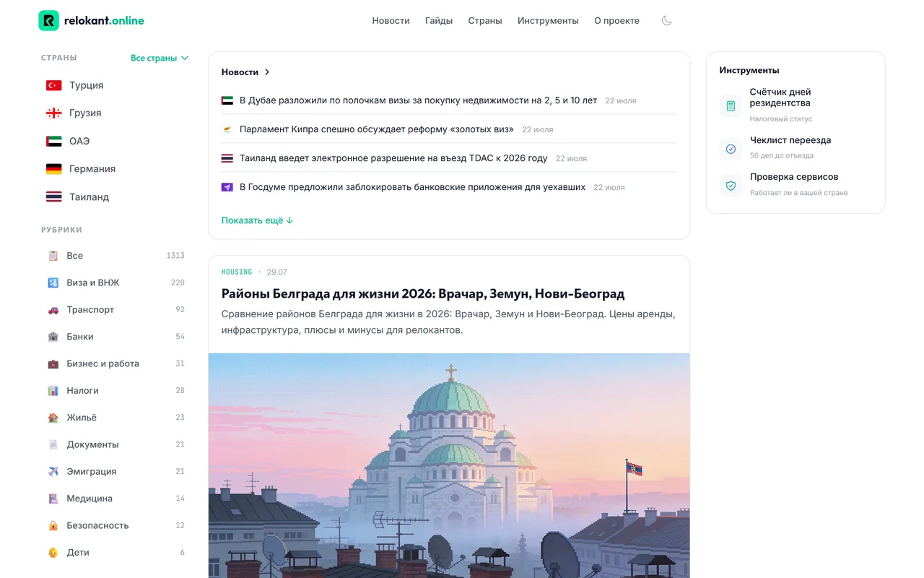The image size is (924, 578).
Task: Click the Germany flag icon
Action: point(54,168)
